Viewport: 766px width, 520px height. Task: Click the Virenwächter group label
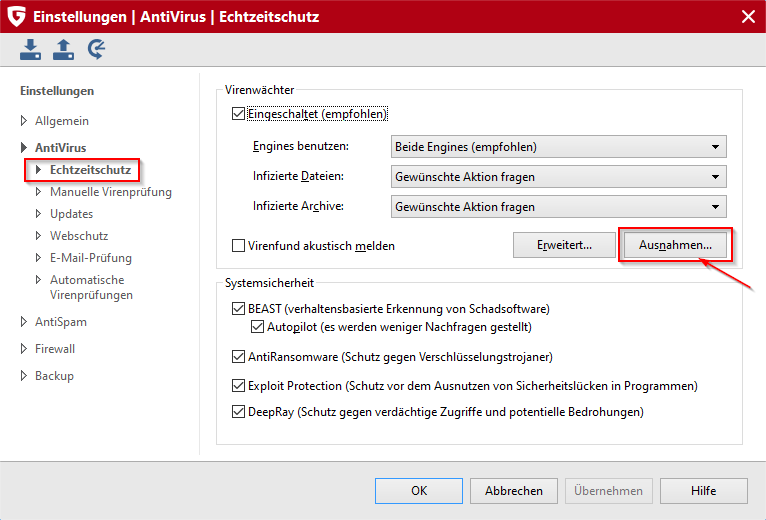259,90
